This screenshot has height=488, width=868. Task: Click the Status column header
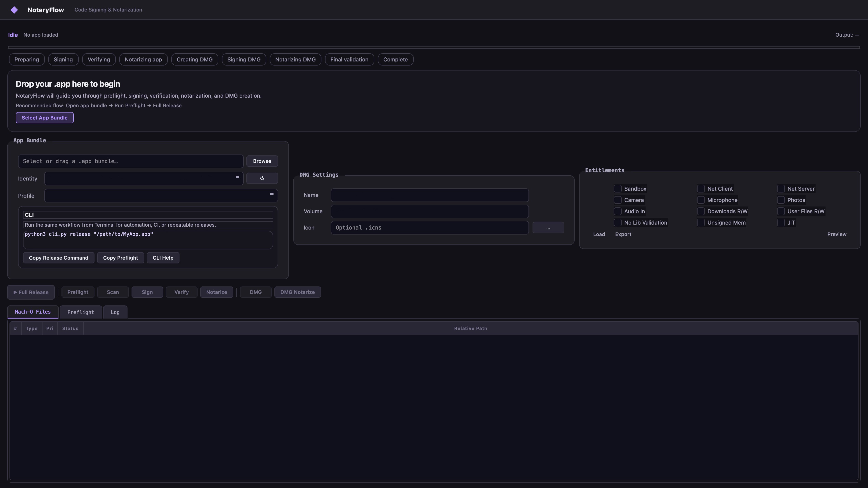pos(70,328)
